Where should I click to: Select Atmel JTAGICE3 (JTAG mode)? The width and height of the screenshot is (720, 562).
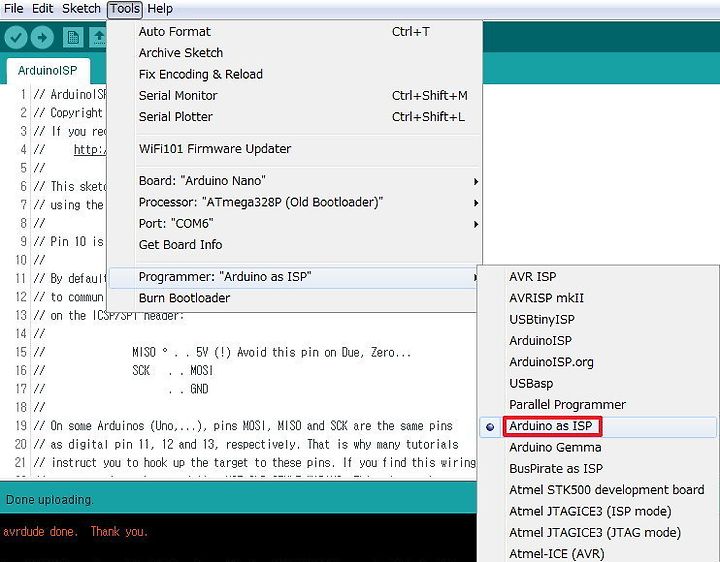pos(598,533)
